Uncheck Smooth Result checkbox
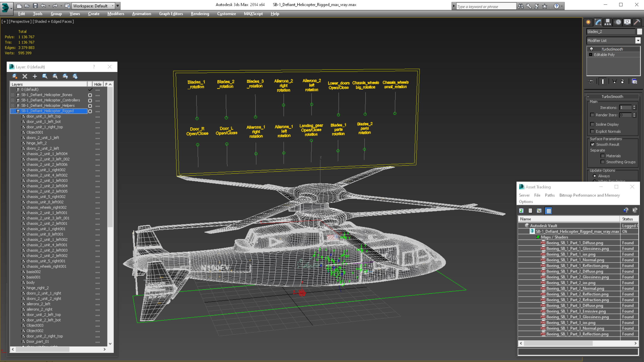This screenshot has width=644, height=362. tap(593, 144)
